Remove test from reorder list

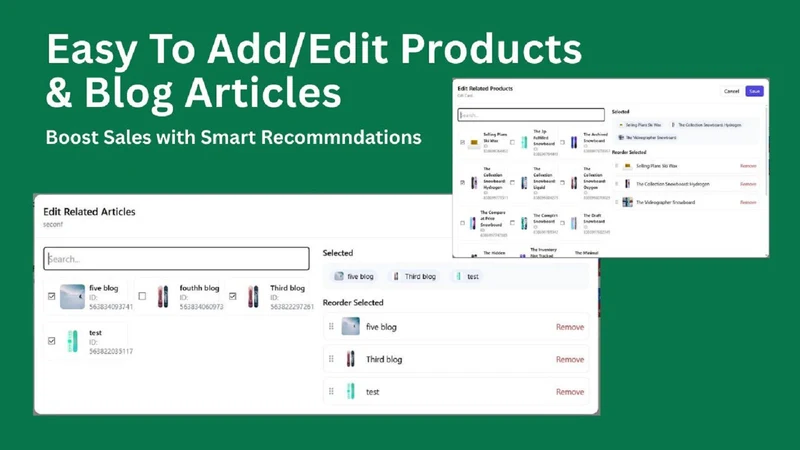coord(570,392)
